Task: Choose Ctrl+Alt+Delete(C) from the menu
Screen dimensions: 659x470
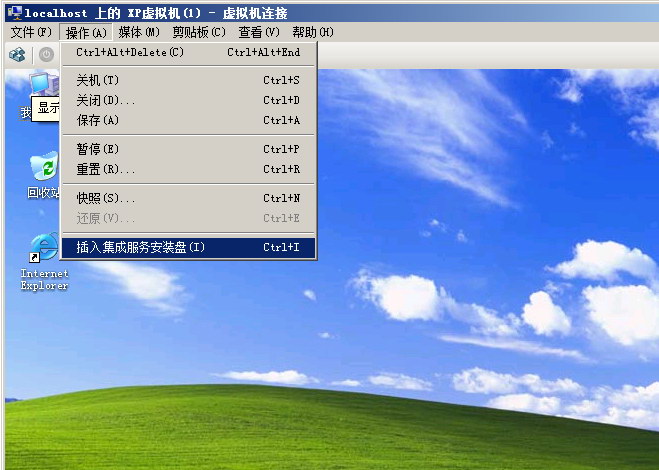Action: (188, 52)
